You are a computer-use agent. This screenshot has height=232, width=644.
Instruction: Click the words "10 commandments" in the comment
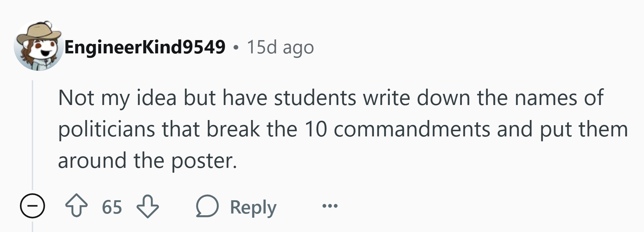coord(397,129)
